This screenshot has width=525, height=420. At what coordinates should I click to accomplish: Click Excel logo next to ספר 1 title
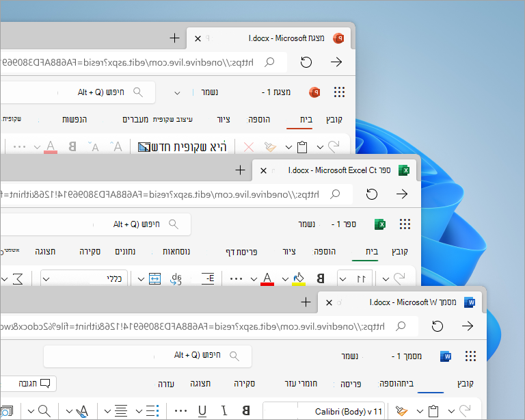380,224
